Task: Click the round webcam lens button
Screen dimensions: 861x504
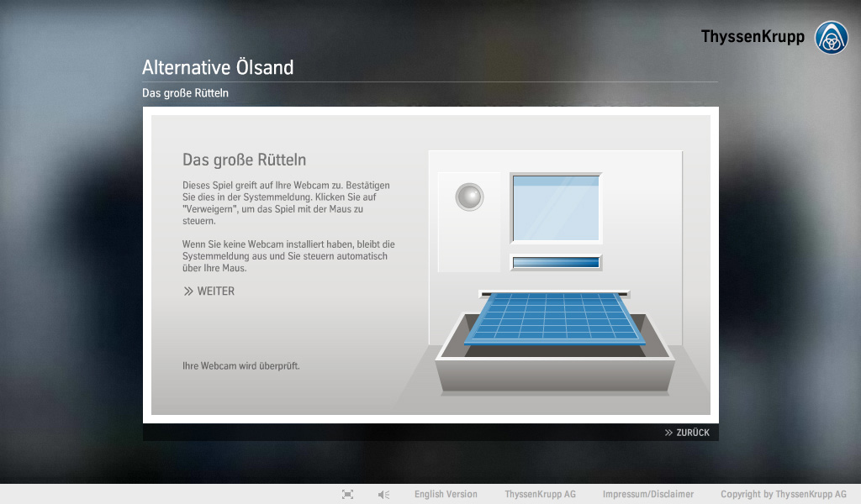Action: pos(469,197)
